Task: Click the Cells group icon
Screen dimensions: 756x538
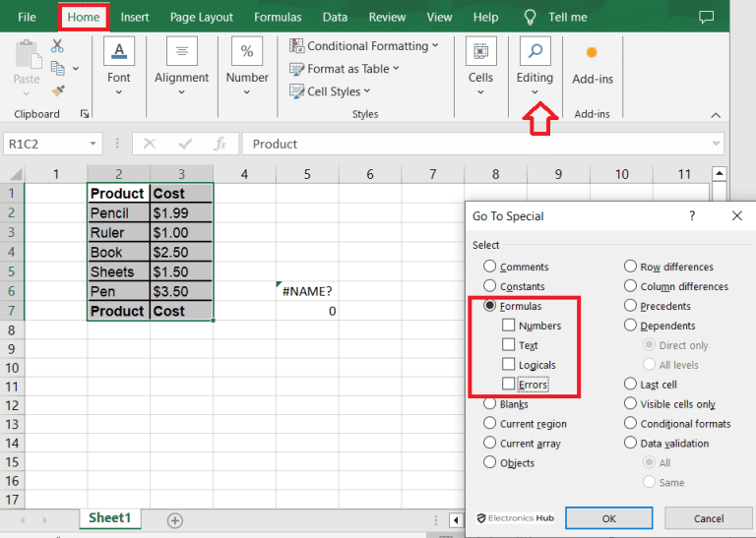Action: (480, 52)
